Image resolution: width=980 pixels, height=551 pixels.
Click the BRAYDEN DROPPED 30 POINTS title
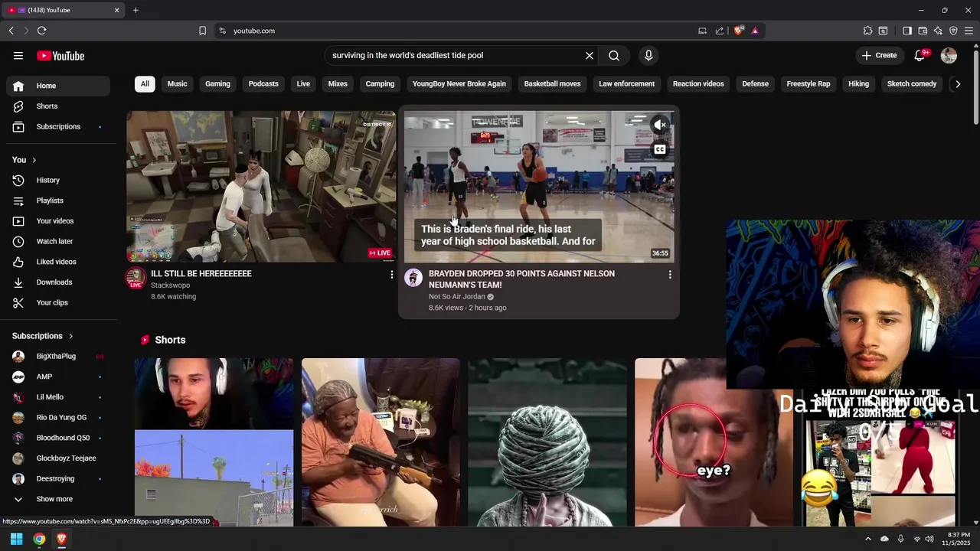pyautogui.click(x=521, y=279)
